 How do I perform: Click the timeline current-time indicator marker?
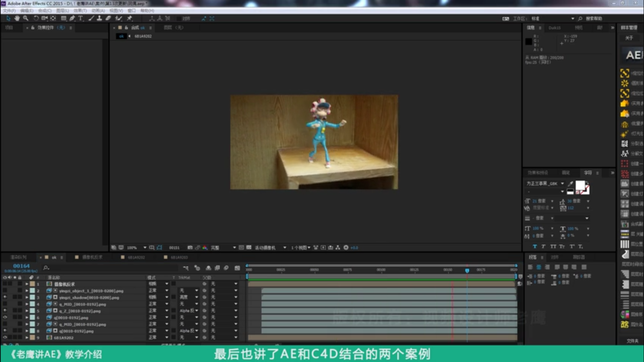pos(467,270)
